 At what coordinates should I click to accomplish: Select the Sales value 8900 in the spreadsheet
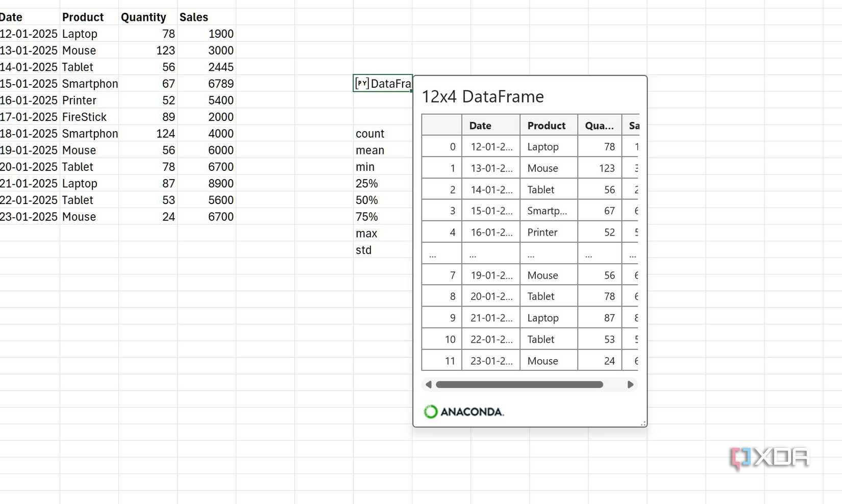[x=221, y=183]
